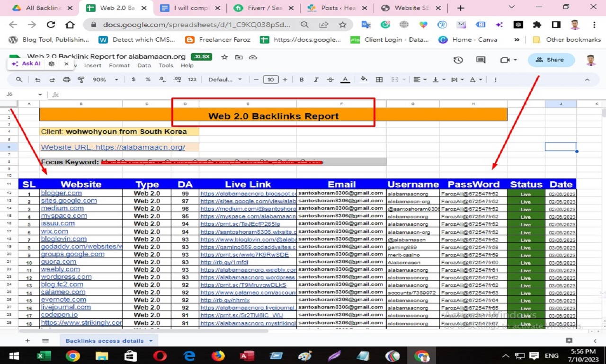The width and height of the screenshot is (606, 364).
Task: Open the Insert menu
Action: 93,65
